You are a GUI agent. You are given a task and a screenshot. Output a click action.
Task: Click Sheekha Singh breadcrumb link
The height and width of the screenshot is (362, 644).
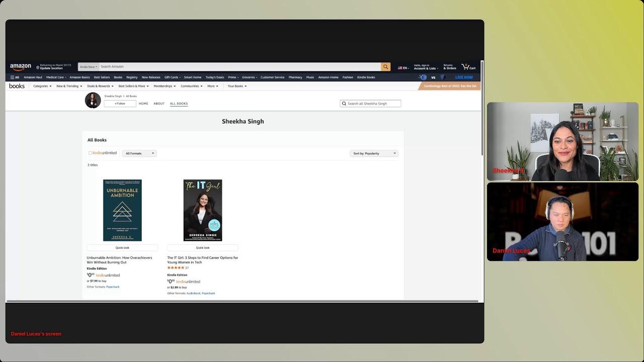pos(113,96)
